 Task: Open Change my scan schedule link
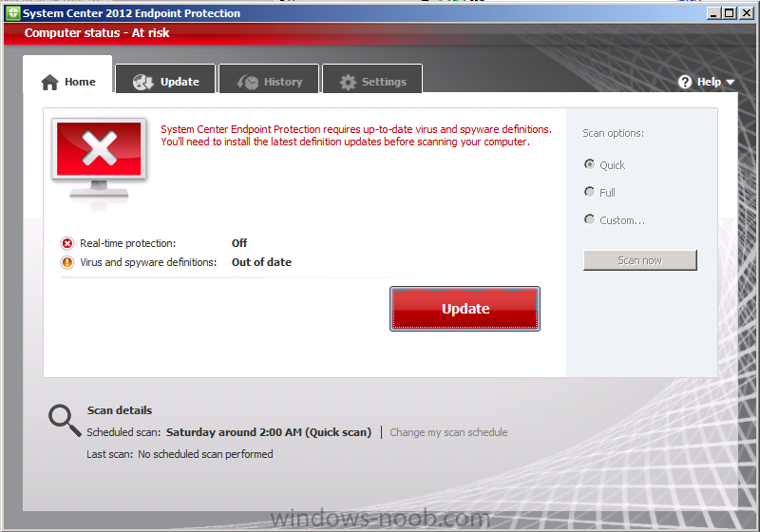tap(448, 432)
